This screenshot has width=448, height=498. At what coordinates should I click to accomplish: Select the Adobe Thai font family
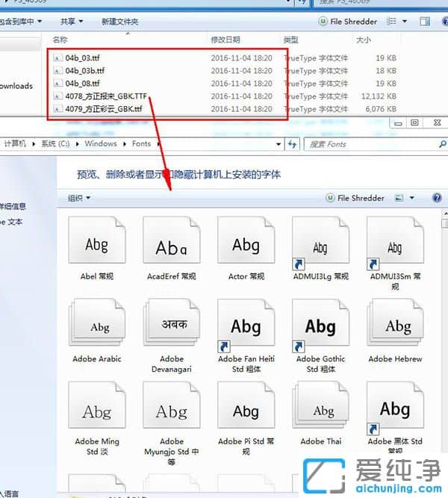point(320,405)
